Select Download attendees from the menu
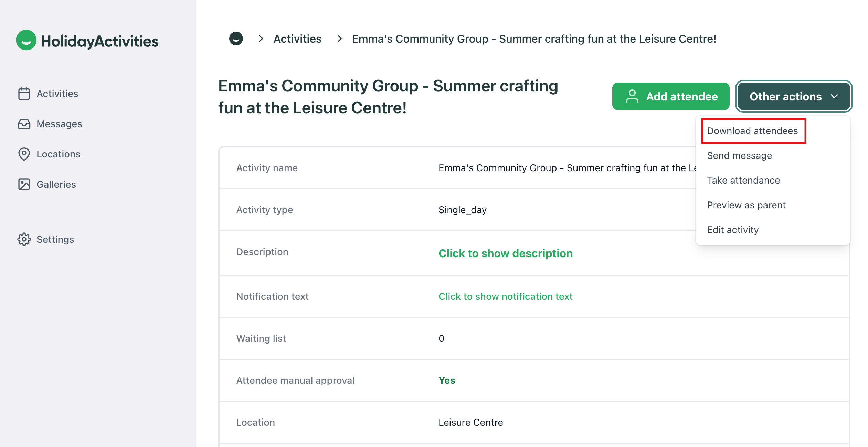The height and width of the screenshot is (447, 868). click(752, 131)
